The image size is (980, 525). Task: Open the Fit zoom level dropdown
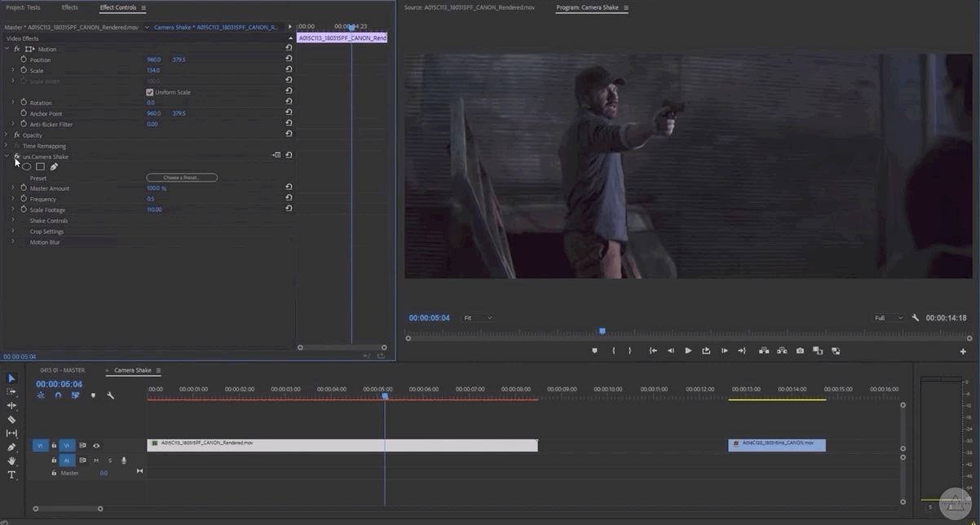coord(479,318)
